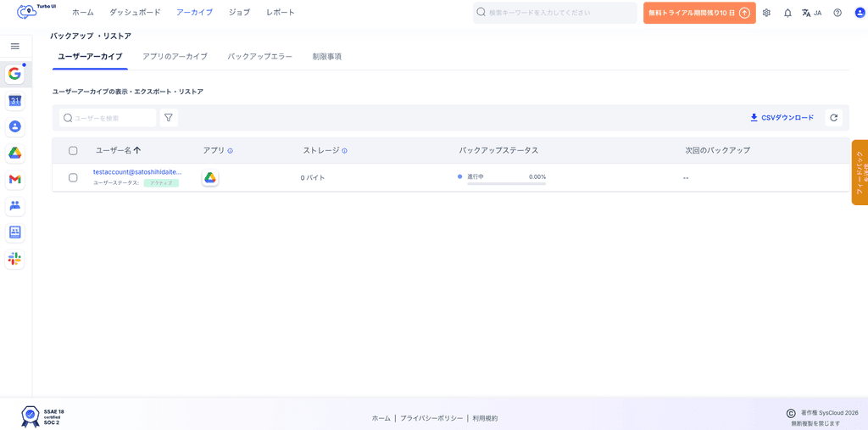Click the 進行中 backup status
Image resolution: width=868 pixels, height=430 pixels.
476,176
